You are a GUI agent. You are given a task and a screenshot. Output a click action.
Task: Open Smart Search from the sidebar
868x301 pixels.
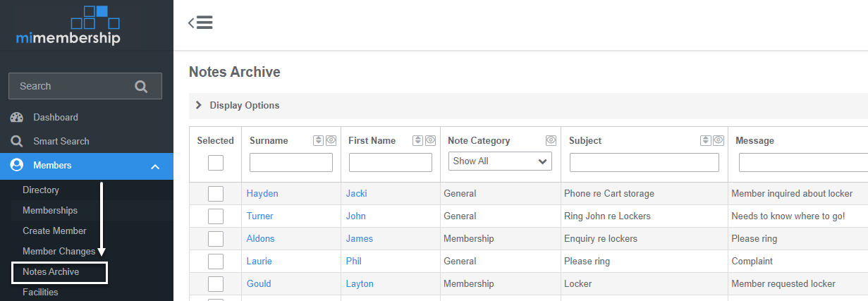(x=61, y=141)
